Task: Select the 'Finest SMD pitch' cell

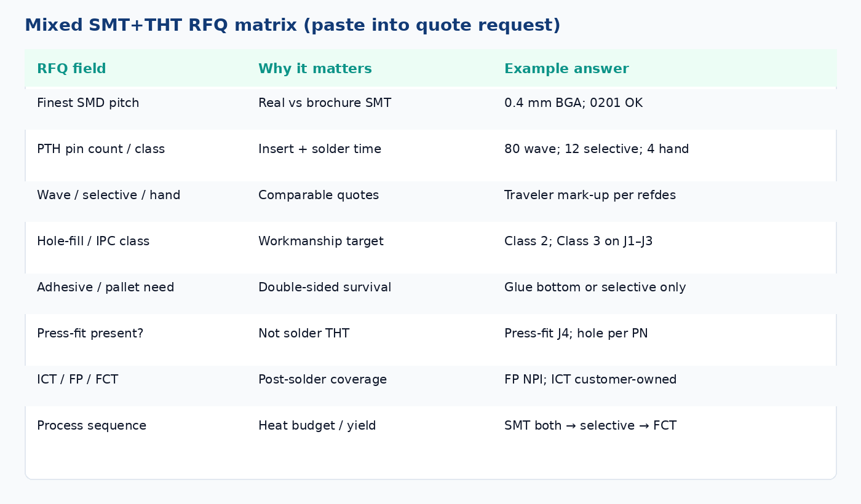Action: pyautogui.click(x=88, y=103)
